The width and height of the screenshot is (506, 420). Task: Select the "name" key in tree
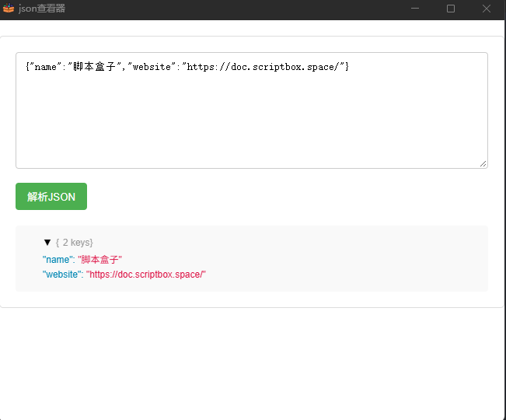click(x=58, y=260)
